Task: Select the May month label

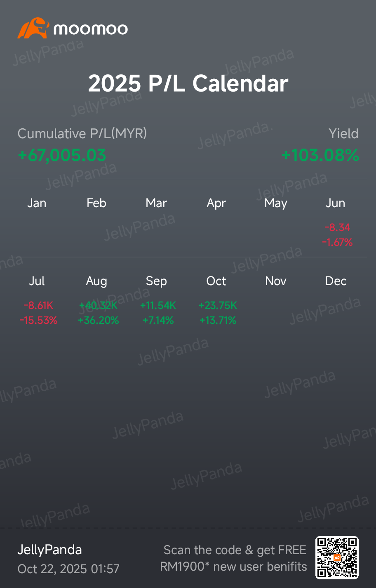Action: pyautogui.click(x=276, y=203)
